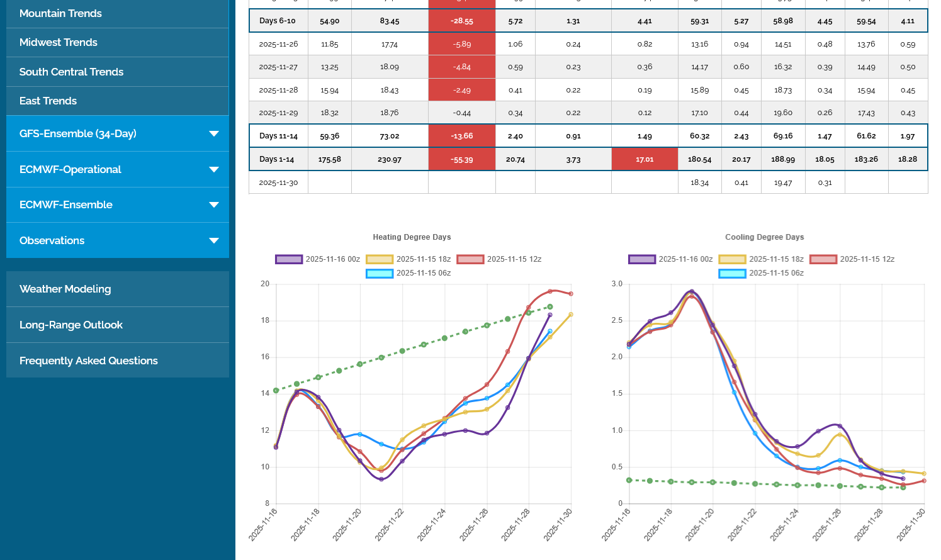The image size is (941, 560).
Task: Select the Days 6-10 summary row label
Action: point(278,21)
